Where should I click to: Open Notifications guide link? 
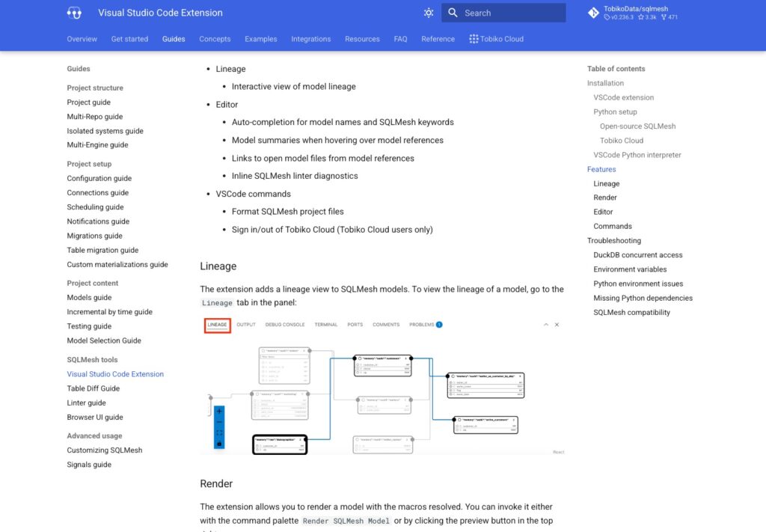pyautogui.click(x=98, y=221)
